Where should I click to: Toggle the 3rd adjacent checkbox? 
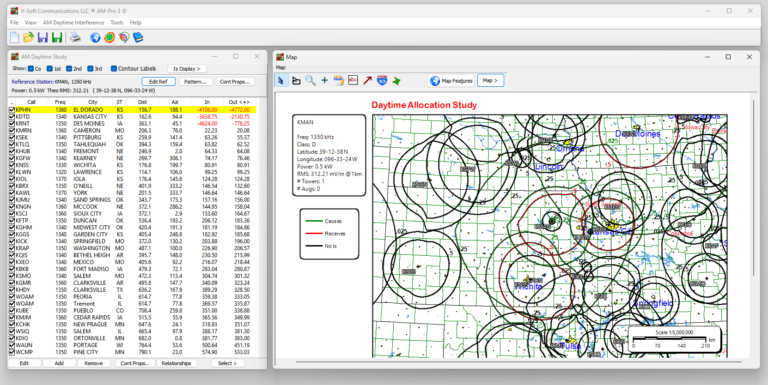(x=90, y=69)
